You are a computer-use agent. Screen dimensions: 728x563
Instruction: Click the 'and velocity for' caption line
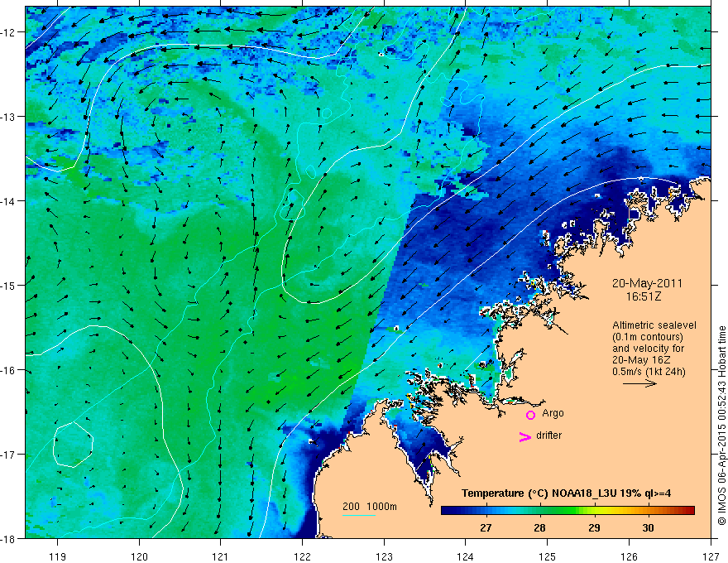point(648,349)
